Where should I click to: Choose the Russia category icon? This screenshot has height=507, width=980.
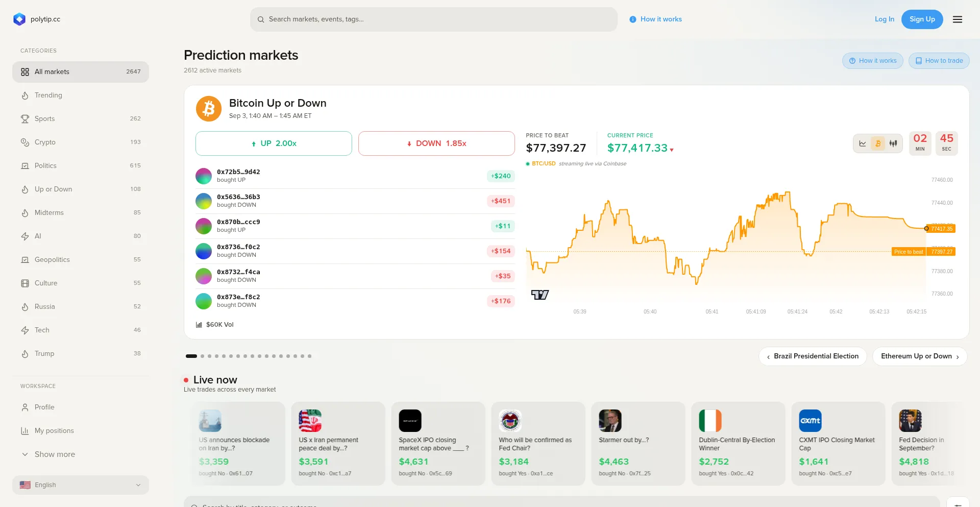pos(25,307)
